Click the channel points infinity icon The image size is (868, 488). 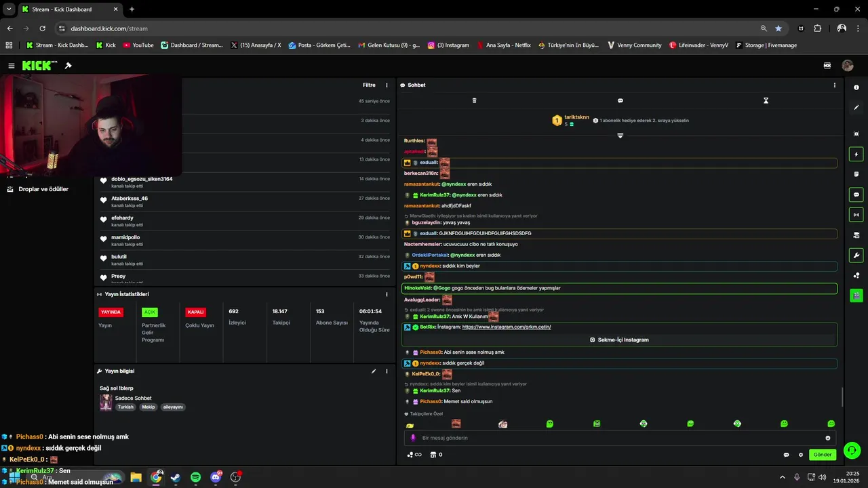pos(414,455)
